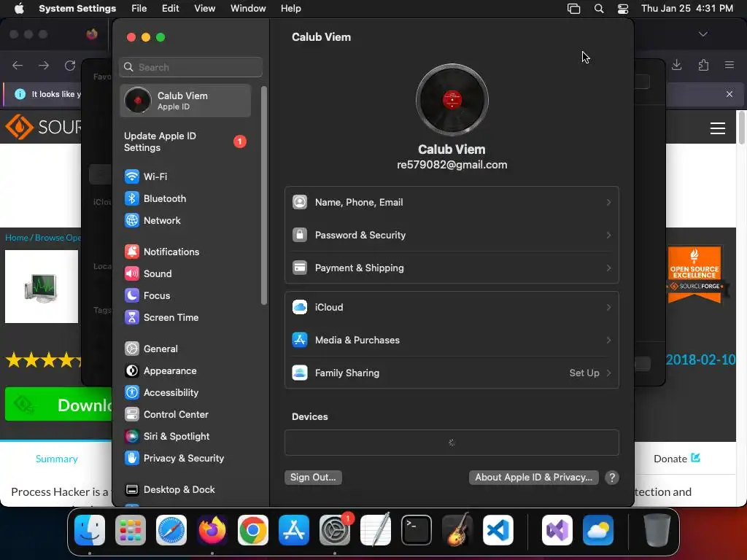Screen dimensions: 747x560
Task: Open Bluetooth settings in sidebar
Action: click(x=185, y=198)
